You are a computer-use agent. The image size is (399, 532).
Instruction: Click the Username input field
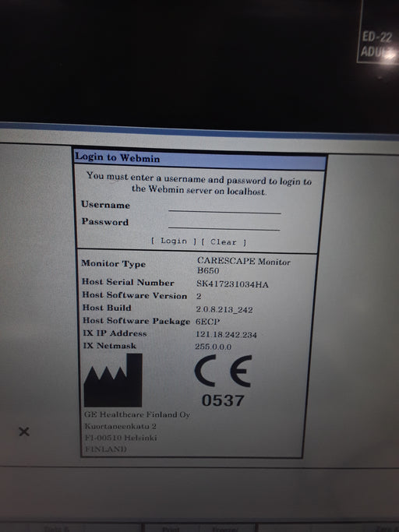224,207
